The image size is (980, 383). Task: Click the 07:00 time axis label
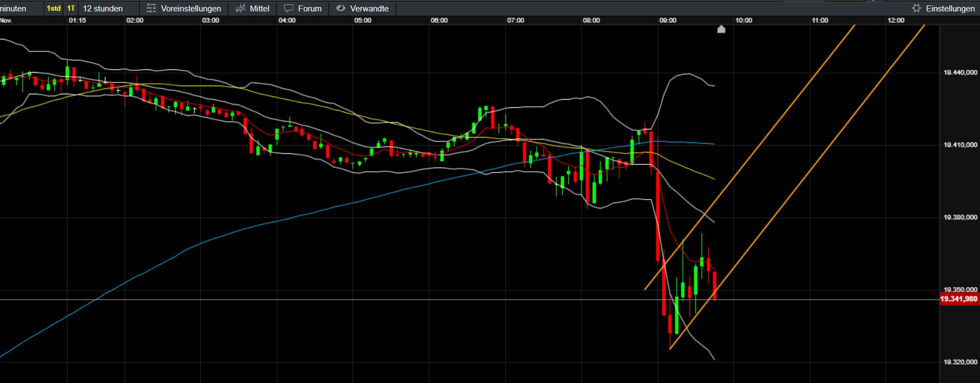516,21
